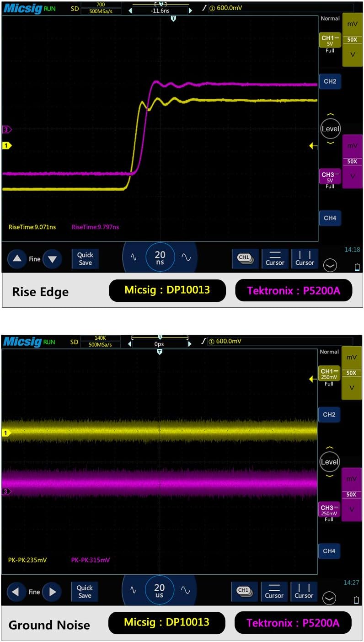Select the yellow PK-PK:235mV measurement
364x642 pixels.
27,560
